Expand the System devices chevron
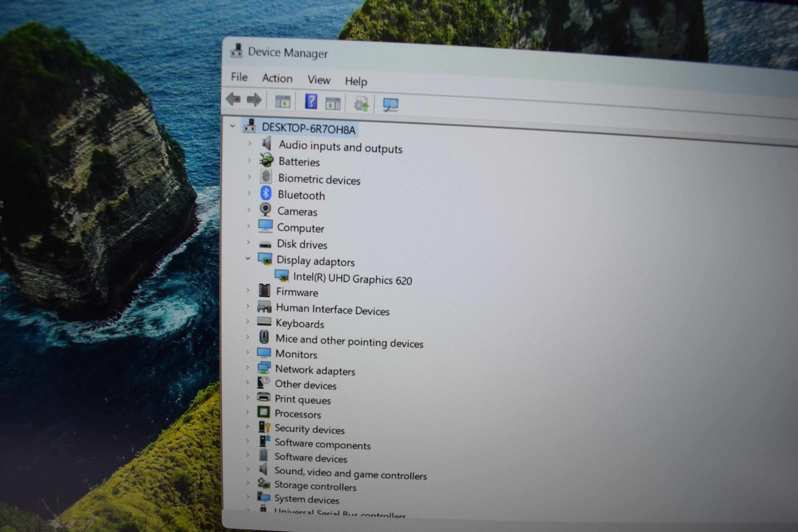798x532 pixels. click(248, 497)
